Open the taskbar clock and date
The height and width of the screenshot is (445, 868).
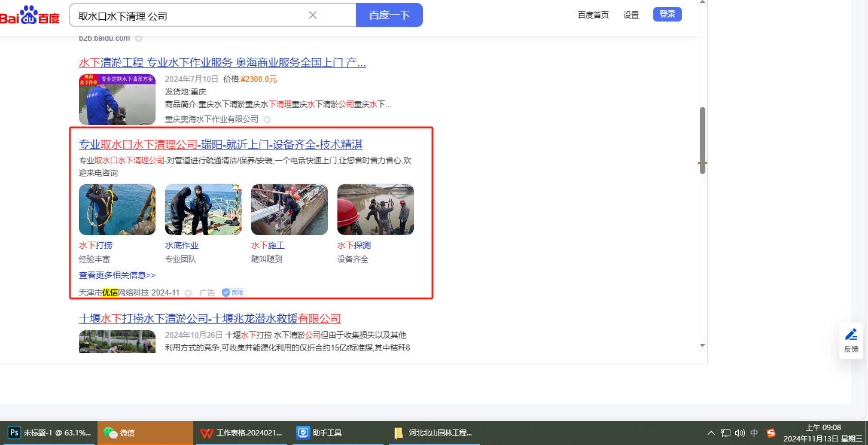click(x=823, y=433)
